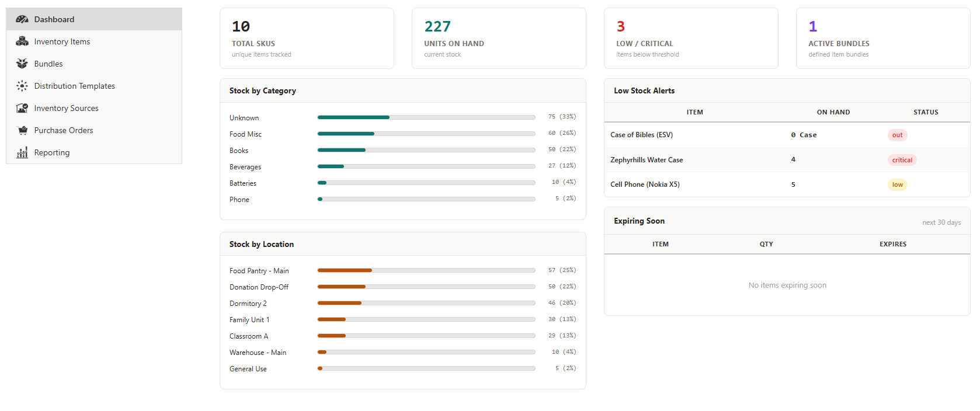Click the Low Stock Alerts heading
Screen dimensions: 980x411
644,90
